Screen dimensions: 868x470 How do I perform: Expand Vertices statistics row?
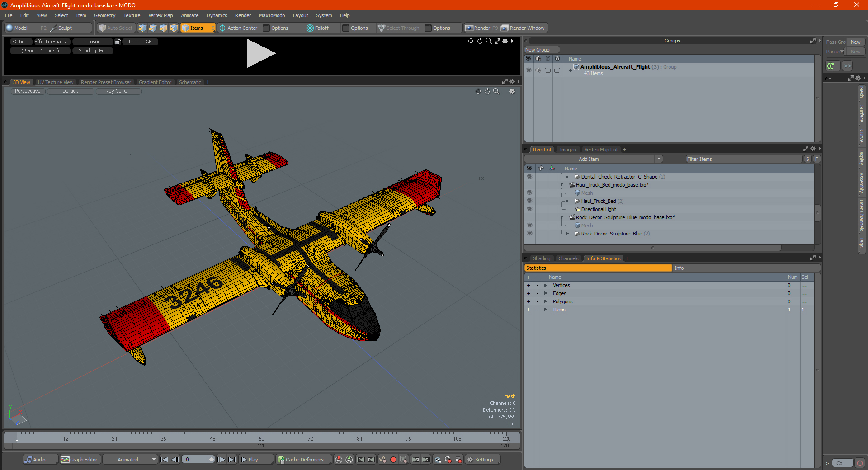546,285
